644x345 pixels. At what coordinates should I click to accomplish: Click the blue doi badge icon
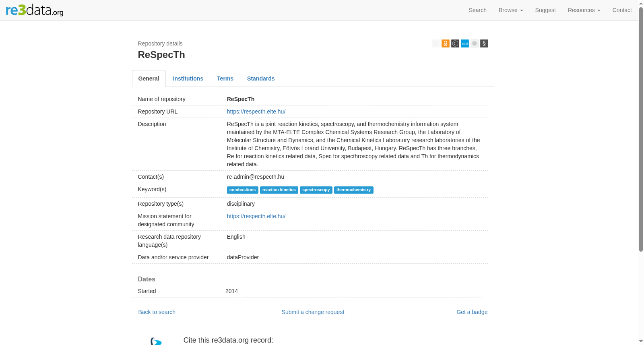464,43
